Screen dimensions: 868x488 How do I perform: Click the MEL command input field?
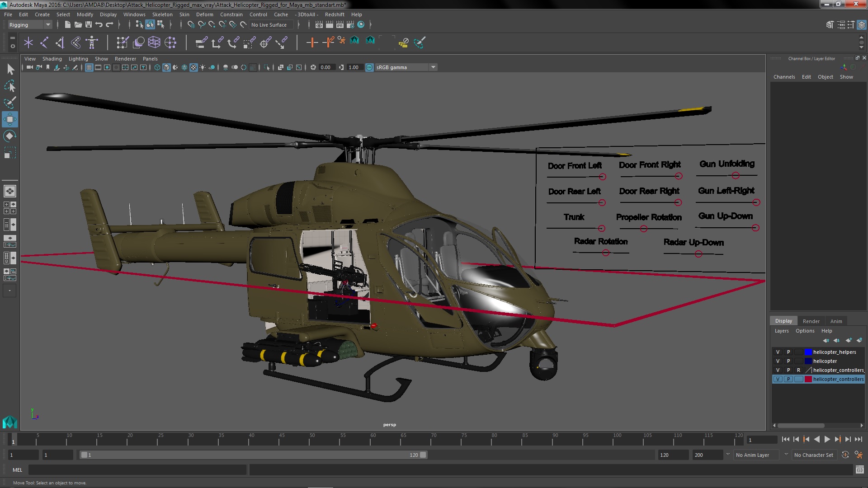click(x=137, y=470)
